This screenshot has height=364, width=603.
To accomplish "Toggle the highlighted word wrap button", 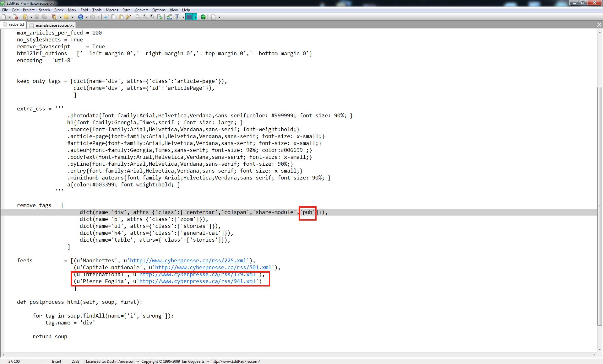I will point(189,17).
